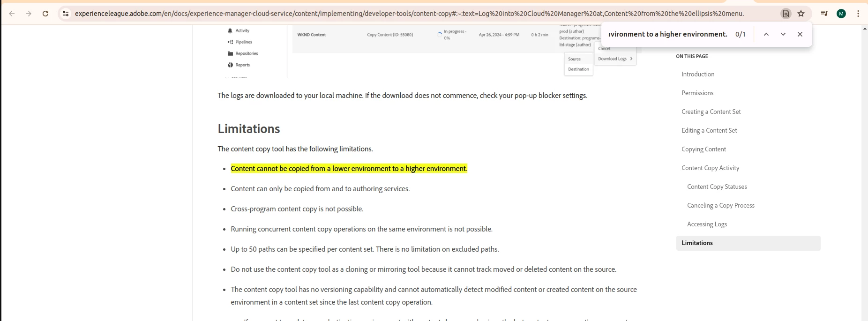Click the Activity item in screenshot sidebar

point(239,30)
